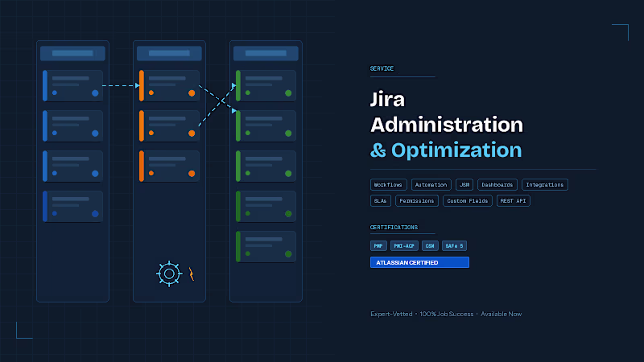644x362 pixels.
Task: Click the SERVICE label
Action: pos(382,68)
